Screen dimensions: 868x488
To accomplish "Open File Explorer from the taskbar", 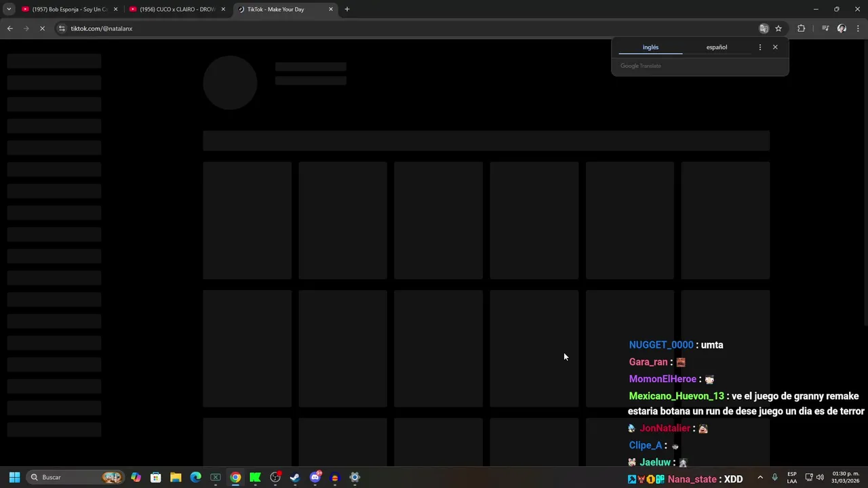I will pyautogui.click(x=176, y=477).
